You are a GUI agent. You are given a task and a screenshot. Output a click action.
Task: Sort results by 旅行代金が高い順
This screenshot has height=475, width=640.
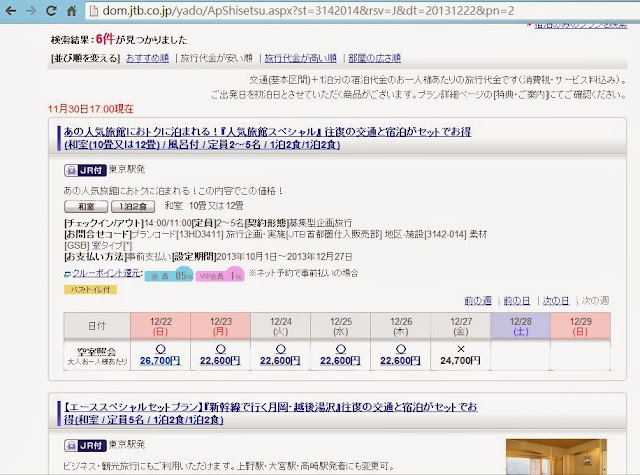coord(300,58)
